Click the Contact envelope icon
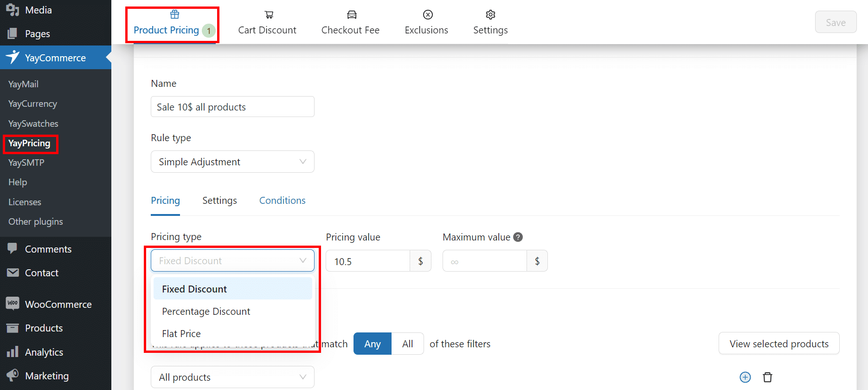 13,273
